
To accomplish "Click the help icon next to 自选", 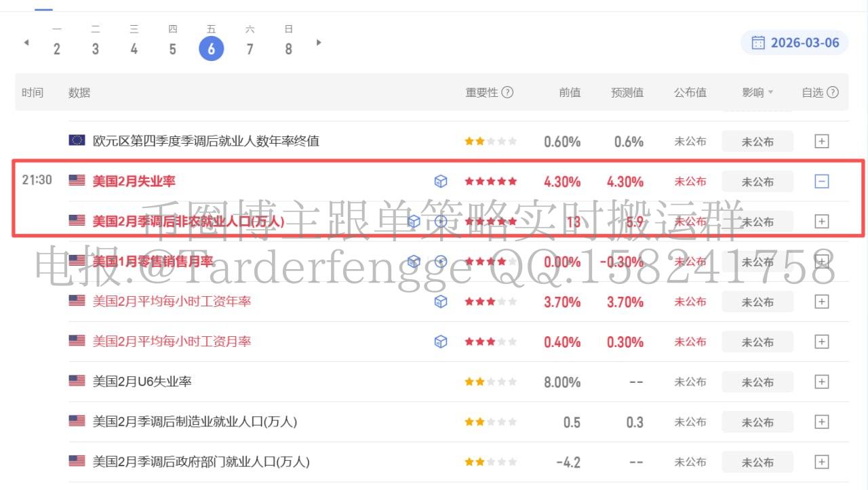I will (833, 93).
